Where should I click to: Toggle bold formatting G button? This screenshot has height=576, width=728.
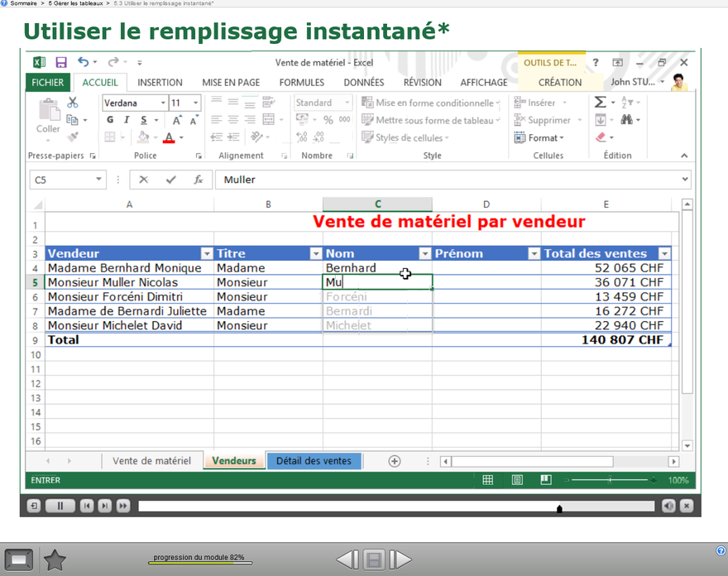[110, 121]
